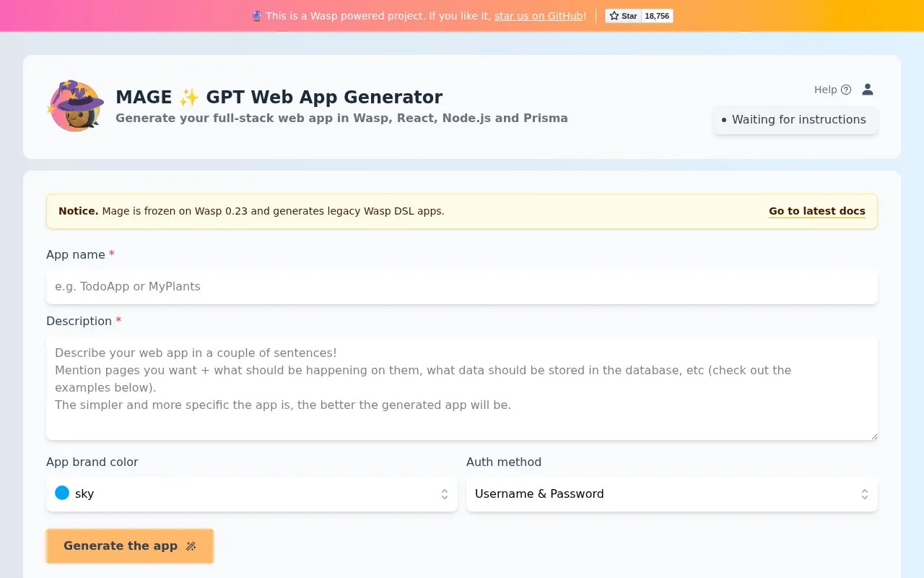Open 'Go to latest docs' link
The image size is (924, 578).
click(x=817, y=211)
